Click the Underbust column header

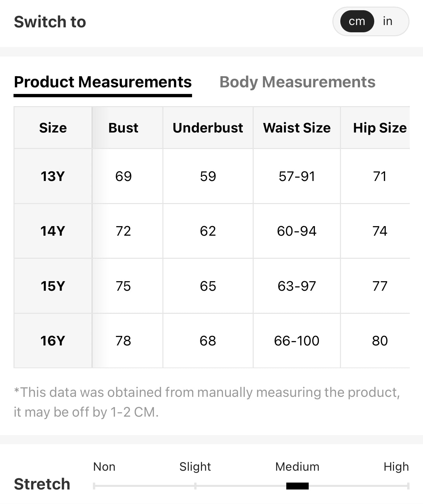208,128
